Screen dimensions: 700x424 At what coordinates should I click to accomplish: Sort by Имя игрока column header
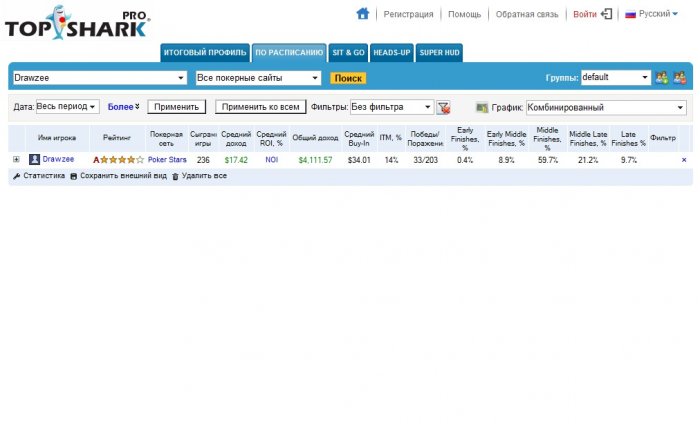[57, 138]
